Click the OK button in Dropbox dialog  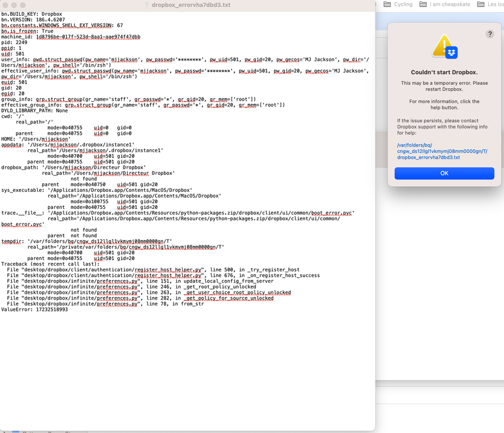tap(444, 173)
